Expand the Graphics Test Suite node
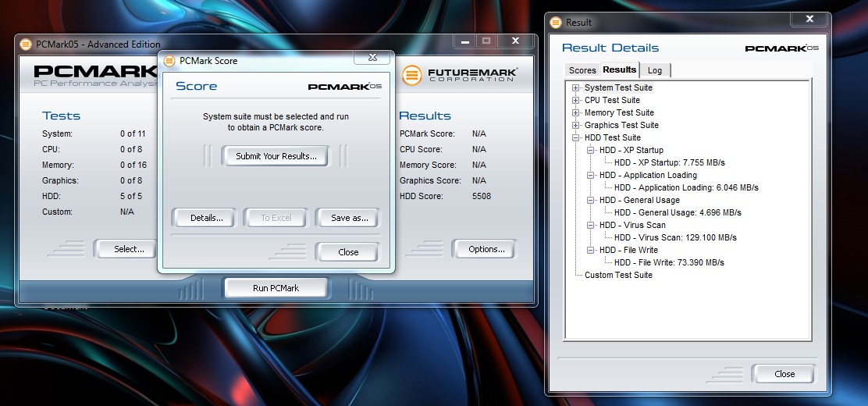The height and width of the screenshot is (406, 868). tap(576, 125)
